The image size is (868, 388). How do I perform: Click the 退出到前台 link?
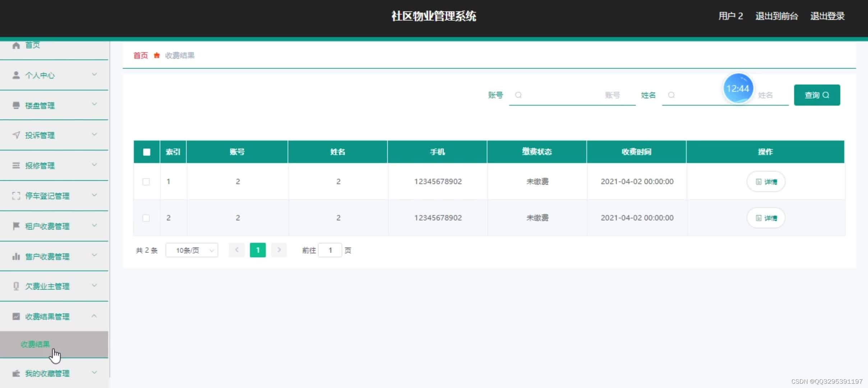click(777, 16)
